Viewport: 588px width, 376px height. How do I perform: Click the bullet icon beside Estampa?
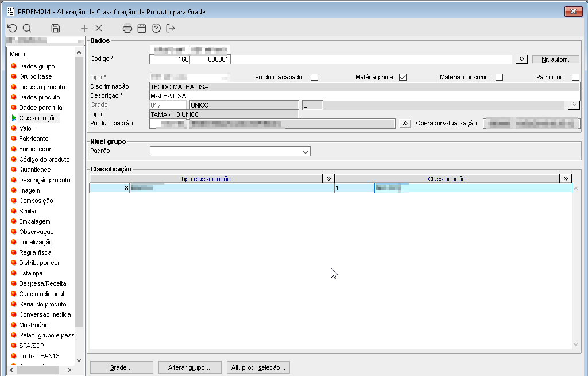[x=14, y=273]
